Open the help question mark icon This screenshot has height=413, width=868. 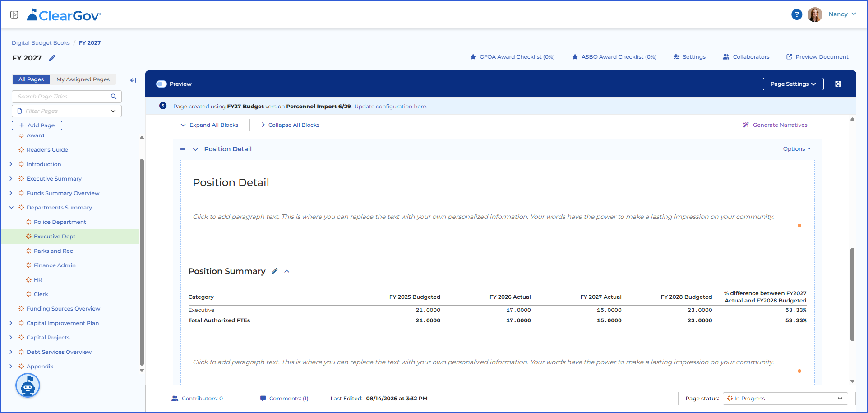coord(797,14)
